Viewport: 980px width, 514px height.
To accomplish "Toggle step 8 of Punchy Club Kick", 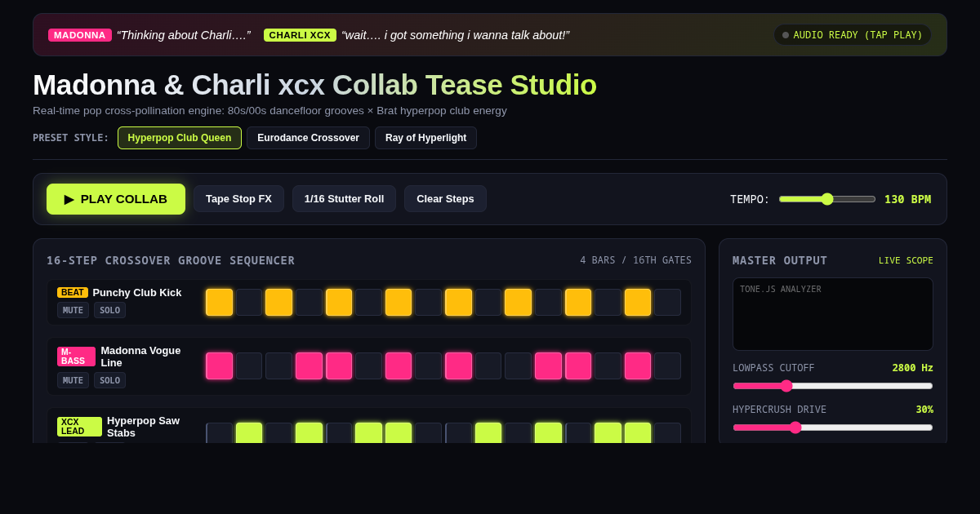I will point(429,302).
